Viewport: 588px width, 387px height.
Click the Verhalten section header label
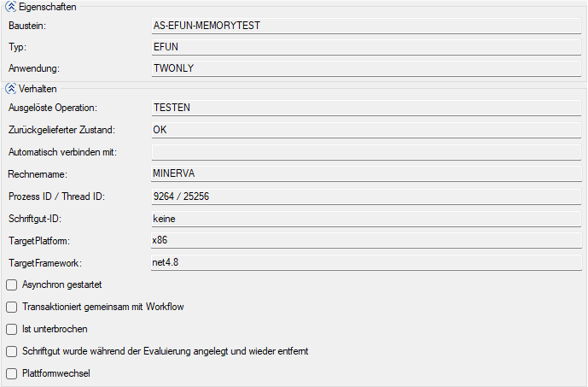38,88
